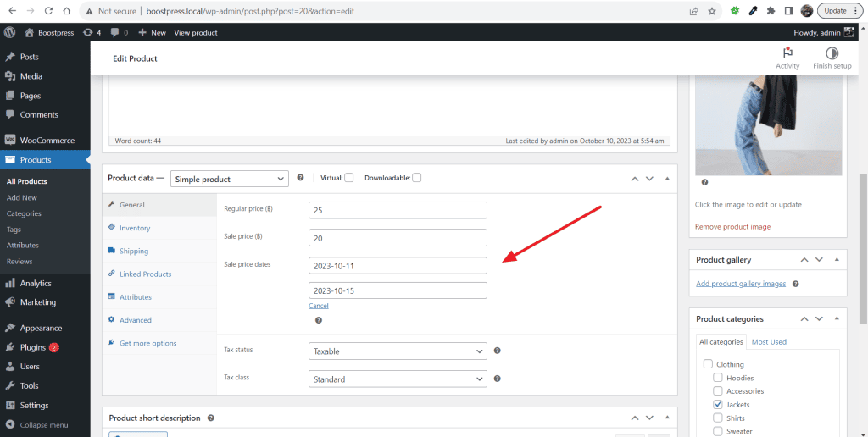Click the help icon beside Tax status

497,351
